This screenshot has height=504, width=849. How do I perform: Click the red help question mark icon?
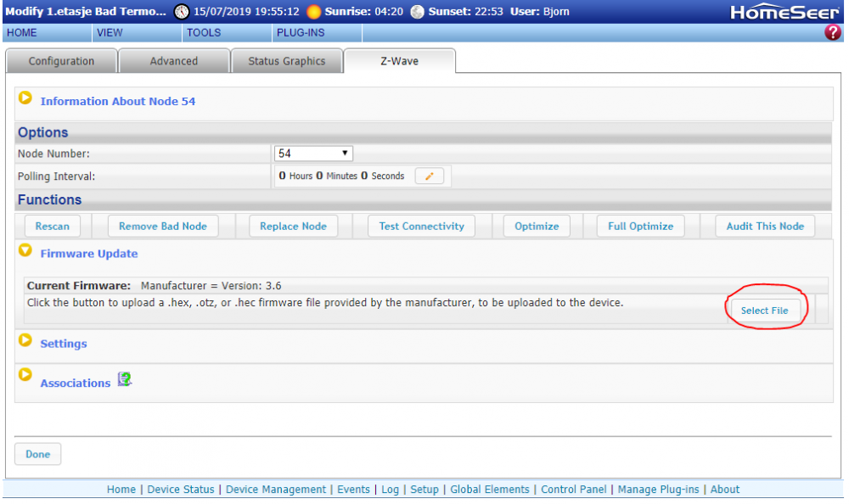click(x=832, y=33)
